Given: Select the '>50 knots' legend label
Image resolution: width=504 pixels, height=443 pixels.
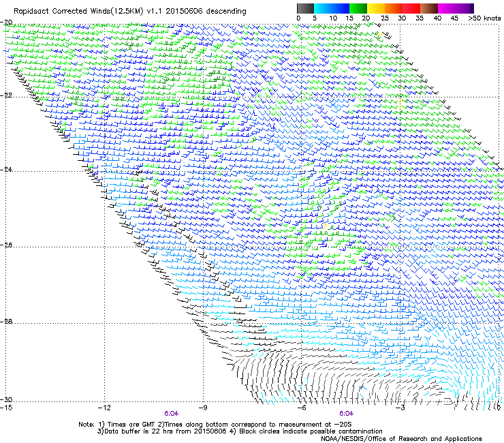Looking at the screenshot, I should pyautogui.click(x=484, y=18).
